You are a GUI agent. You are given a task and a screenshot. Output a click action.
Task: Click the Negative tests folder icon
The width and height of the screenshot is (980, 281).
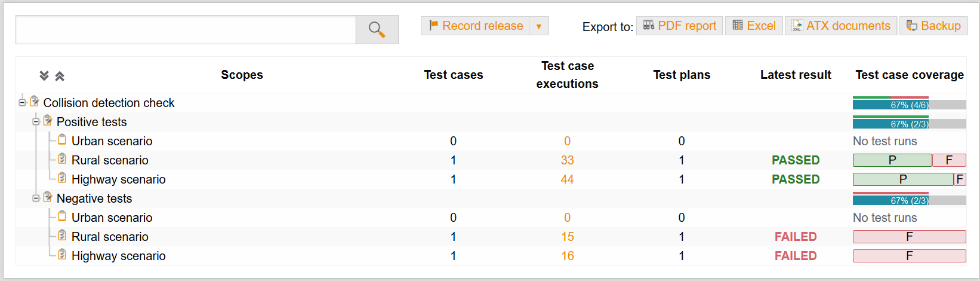[x=48, y=197]
